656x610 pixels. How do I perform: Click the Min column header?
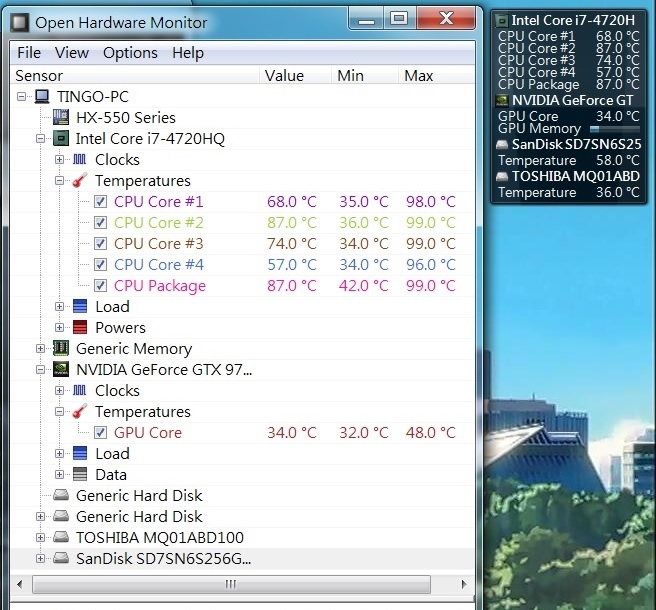[364, 75]
